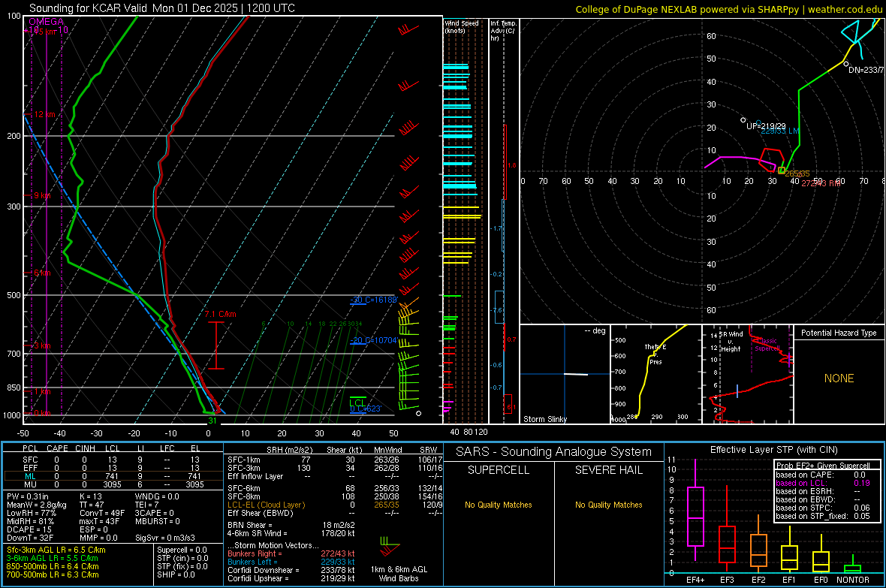Click the 1km & 6km wind barbs icon
Screen dimensions: 886x588
[390, 547]
